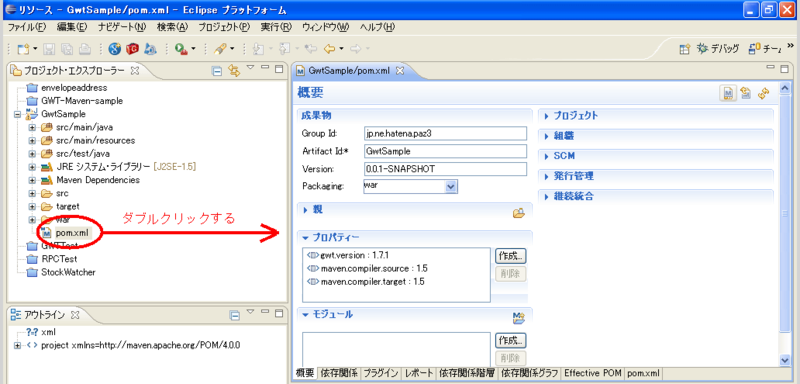Open the dropdown next to the New icon

click(x=35, y=49)
